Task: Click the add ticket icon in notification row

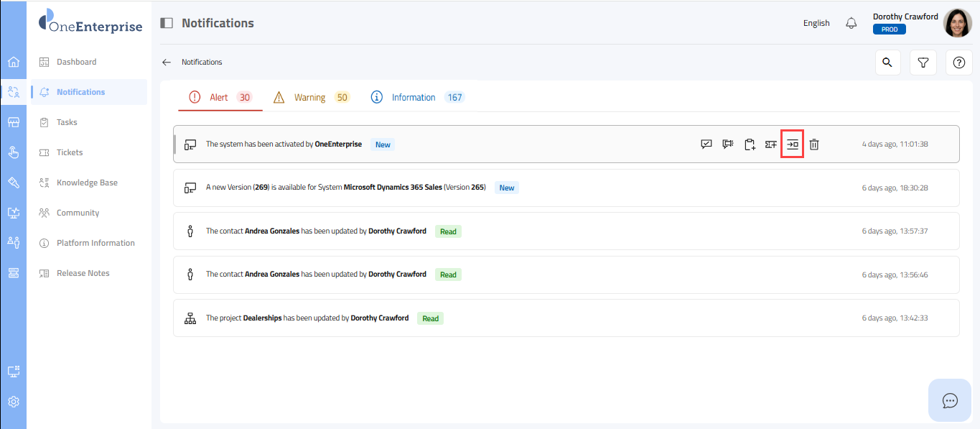Action: (771, 144)
